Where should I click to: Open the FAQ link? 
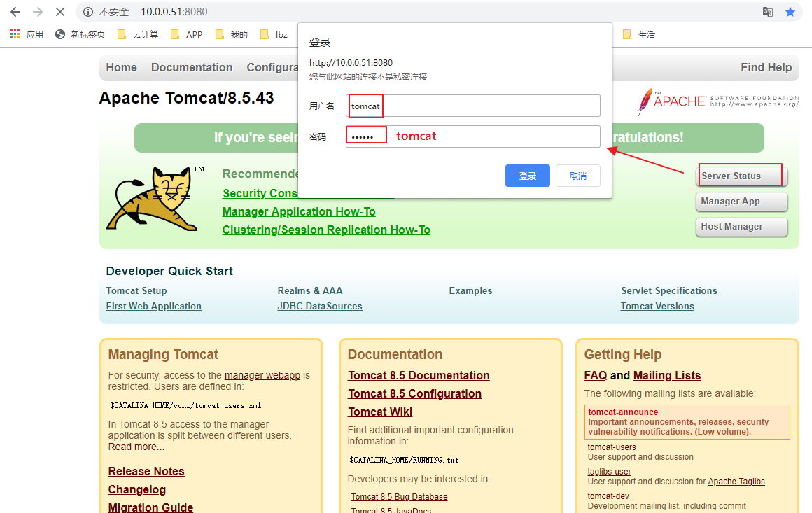pos(596,375)
